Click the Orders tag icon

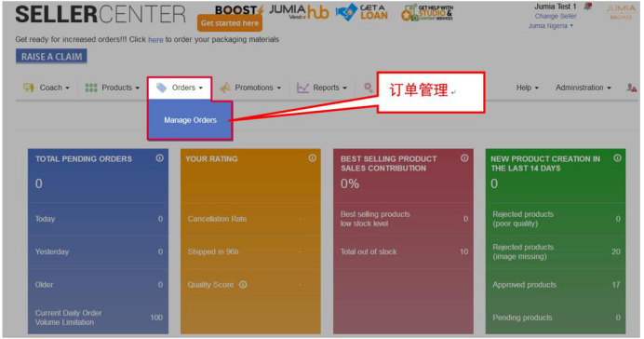[x=161, y=88]
